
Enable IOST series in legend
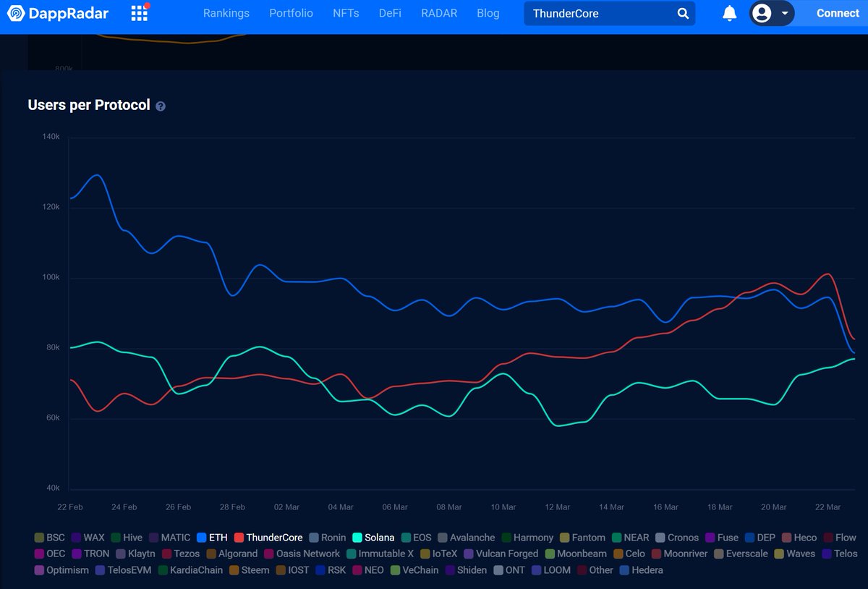coord(292,570)
